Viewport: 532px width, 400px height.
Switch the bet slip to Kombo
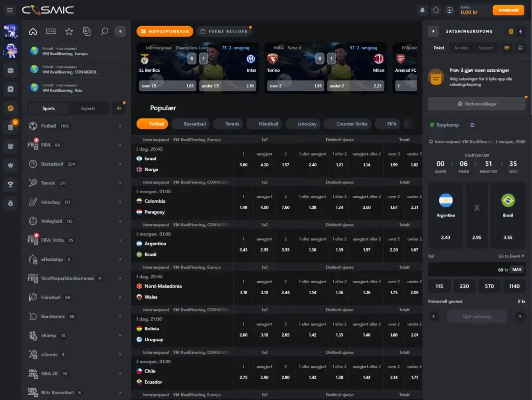[x=461, y=48]
